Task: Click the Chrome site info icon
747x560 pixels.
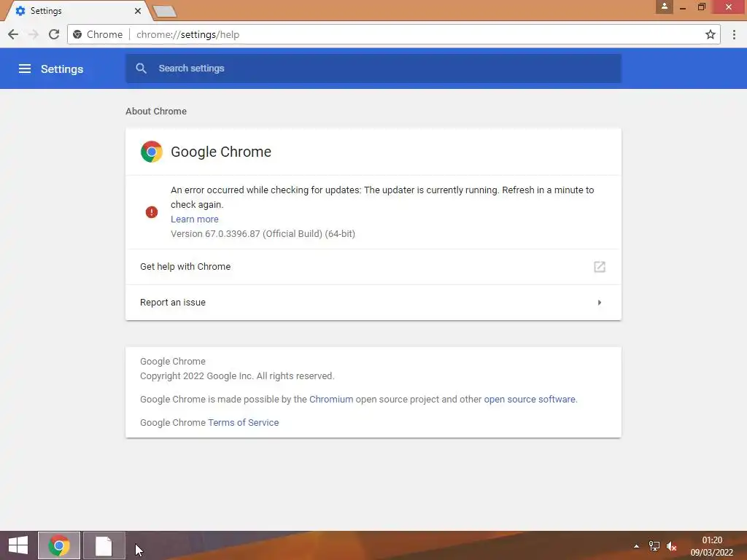Action: [77, 34]
